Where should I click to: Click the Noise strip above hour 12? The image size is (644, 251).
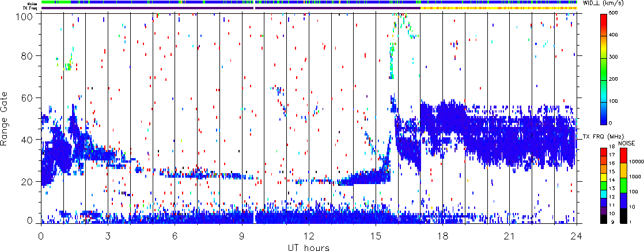coord(309,2)
